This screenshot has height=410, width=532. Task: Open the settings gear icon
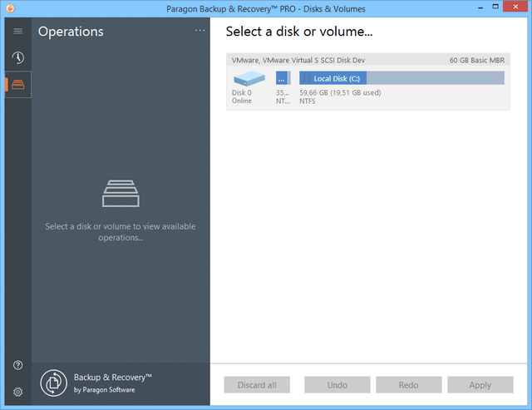pos(18,392)
